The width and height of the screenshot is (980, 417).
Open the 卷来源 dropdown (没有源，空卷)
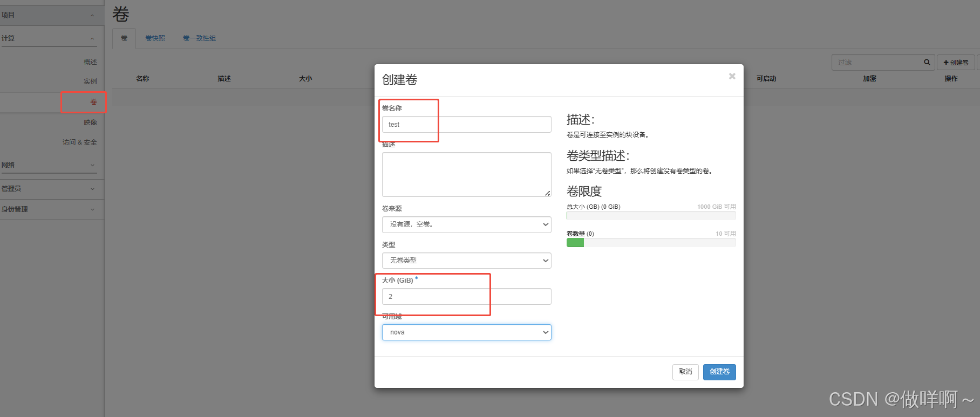pos(466,224)
